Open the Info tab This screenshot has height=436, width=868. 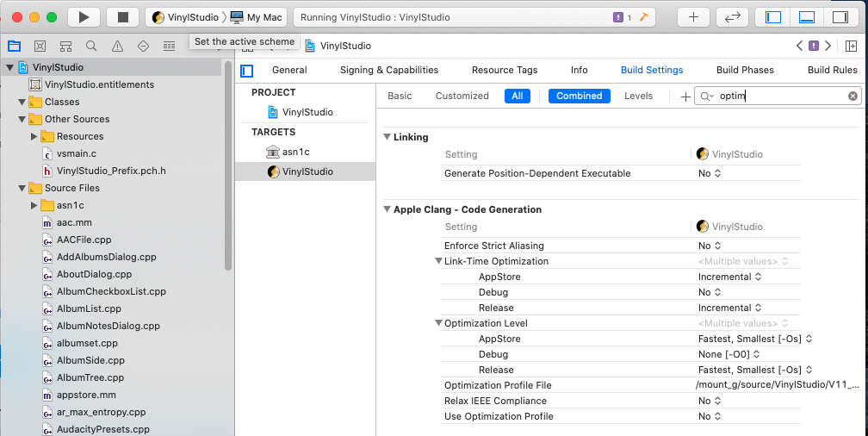click(579, 70)
